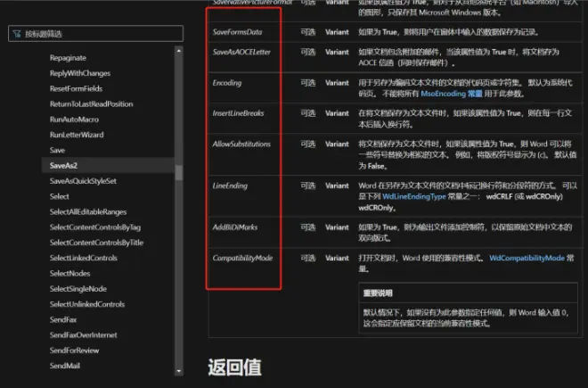Open the Select method entry
This screenshot has height=388, width=588.
pyautogui.click(x=60, y=196)
